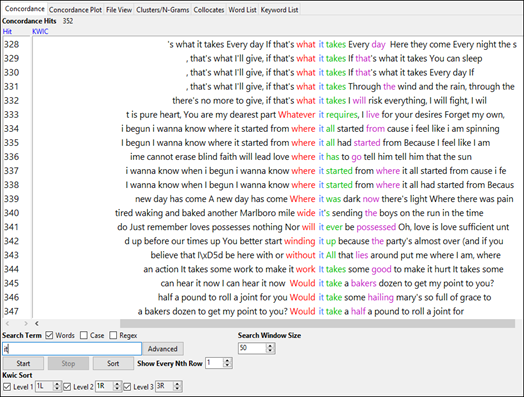Screen dimensions: 524x397
Task: Click the left scroll arrow of the KWIC pane
Action: 37,323
